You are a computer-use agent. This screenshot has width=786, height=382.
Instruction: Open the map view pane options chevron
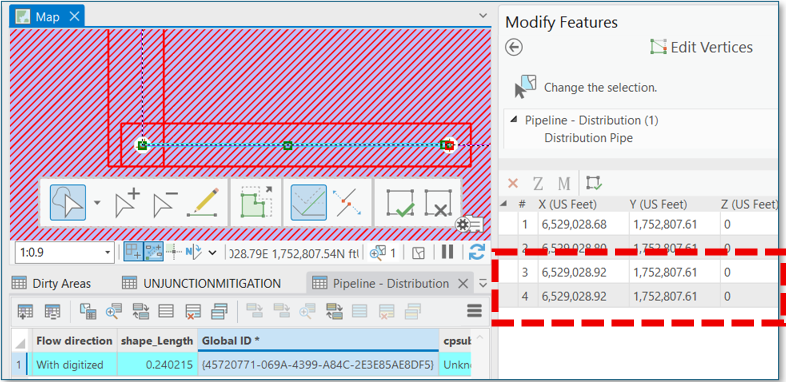pyautogui.click(x=482, y=16)
